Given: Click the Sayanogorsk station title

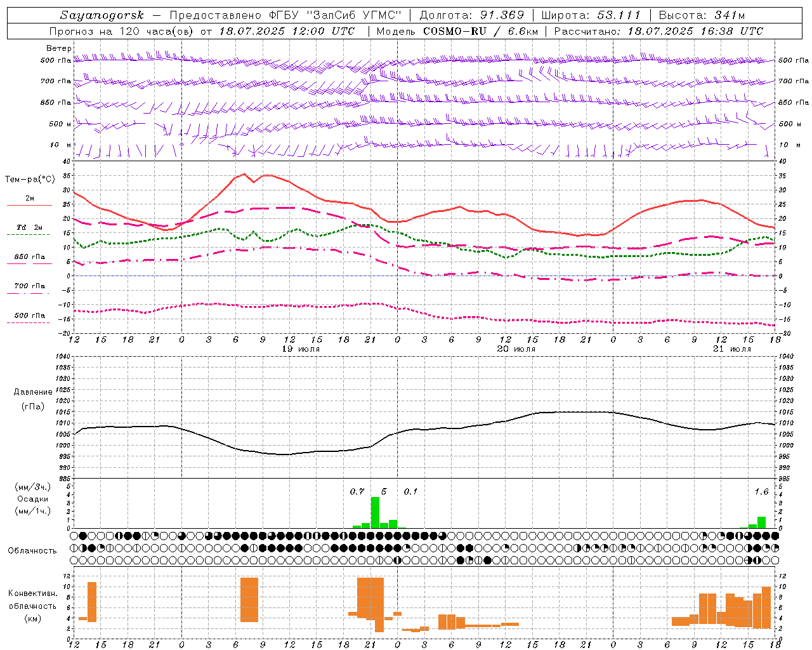Looking at the screenshot, I should (102, 15).
